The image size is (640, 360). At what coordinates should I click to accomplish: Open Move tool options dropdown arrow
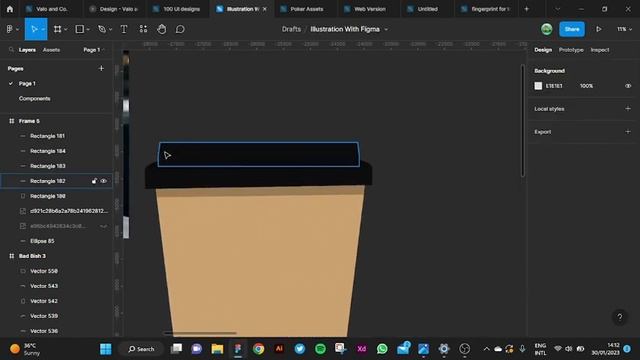click(x=43, y=29)
